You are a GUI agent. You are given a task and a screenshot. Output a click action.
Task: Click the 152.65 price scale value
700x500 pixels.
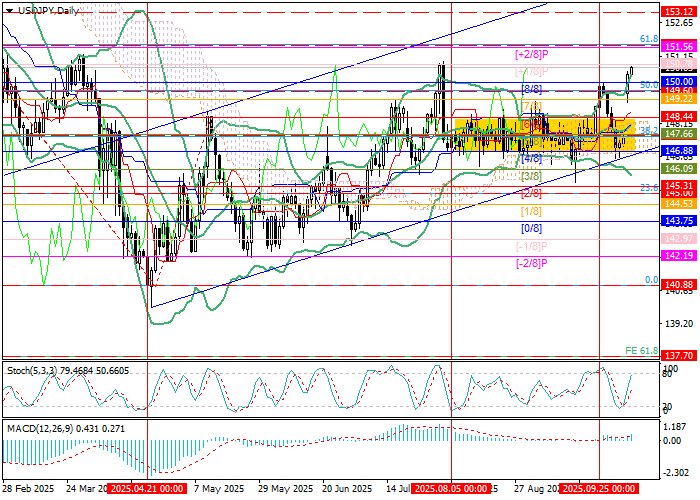tap(679, 23)
